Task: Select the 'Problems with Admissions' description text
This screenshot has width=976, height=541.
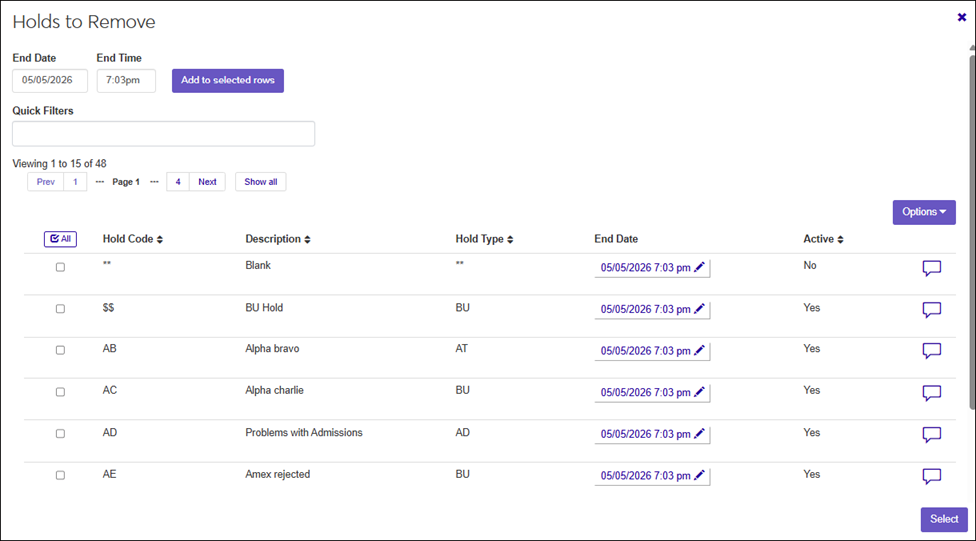Action: pos(304,433)
